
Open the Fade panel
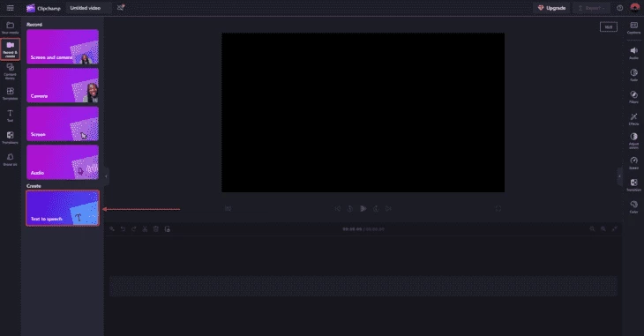click(x=633, y=75)
